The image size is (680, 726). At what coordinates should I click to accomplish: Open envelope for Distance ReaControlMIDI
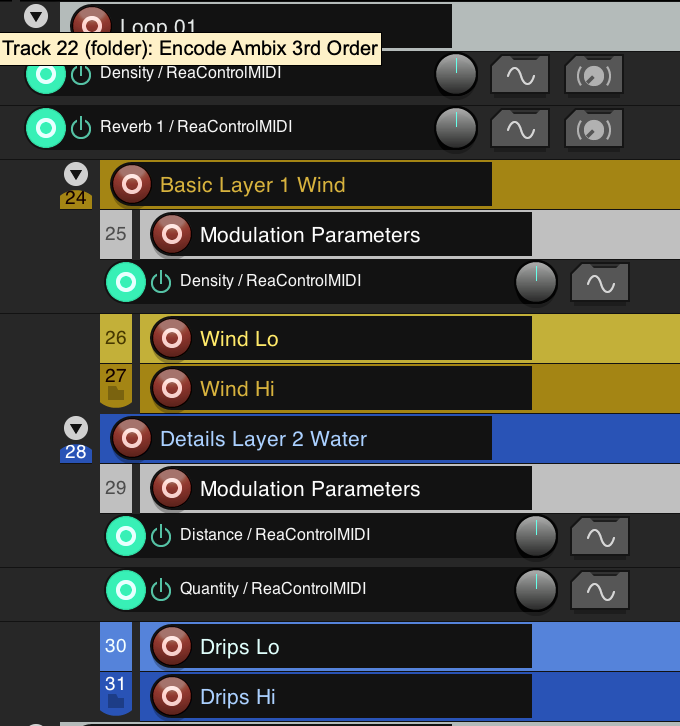click(600, 537)
